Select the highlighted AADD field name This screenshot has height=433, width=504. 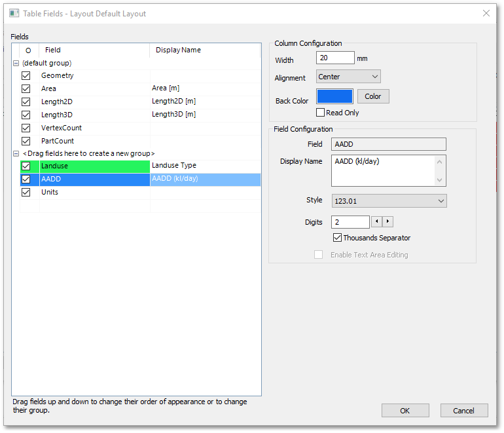click(51, 179)
